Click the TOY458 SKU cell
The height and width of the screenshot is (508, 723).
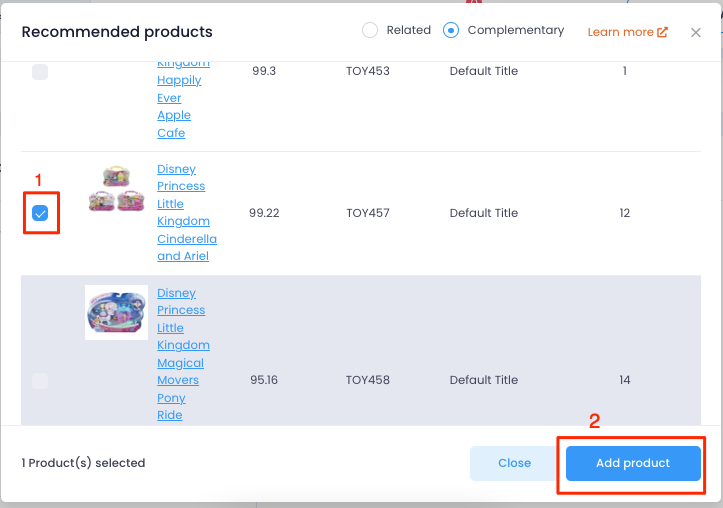pos(367,380)
